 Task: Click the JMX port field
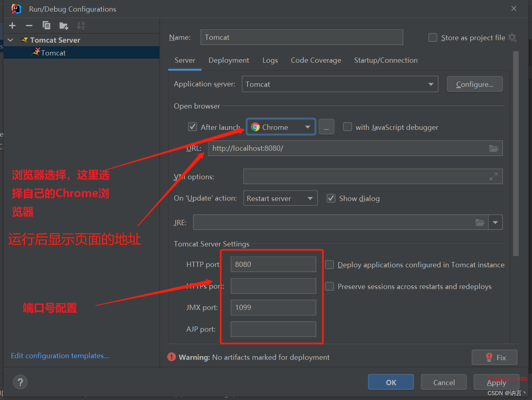[273, 308]
